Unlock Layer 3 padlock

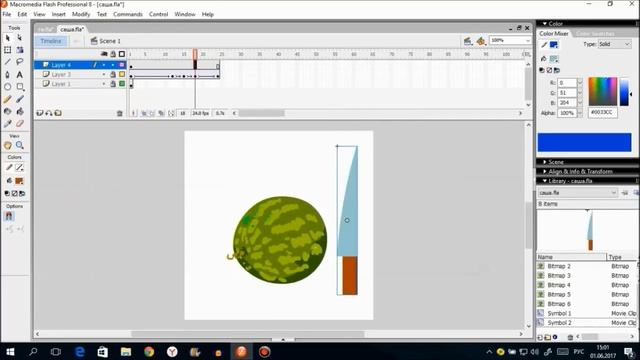(113, 74)
